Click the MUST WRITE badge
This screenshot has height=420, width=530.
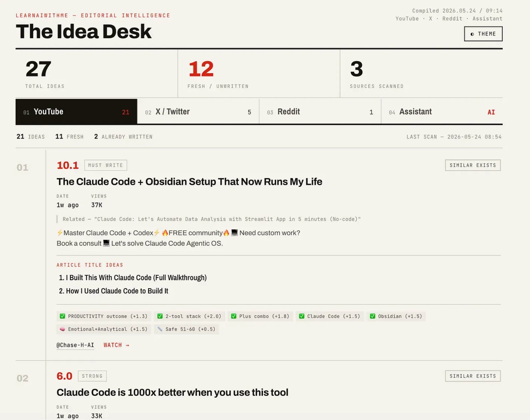(106, 165)
